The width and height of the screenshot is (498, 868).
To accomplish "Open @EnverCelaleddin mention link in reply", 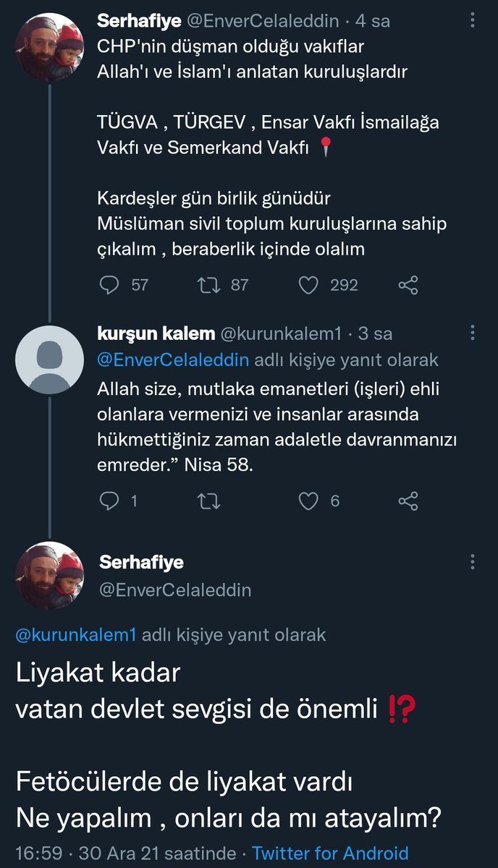I will coord(172,359).
